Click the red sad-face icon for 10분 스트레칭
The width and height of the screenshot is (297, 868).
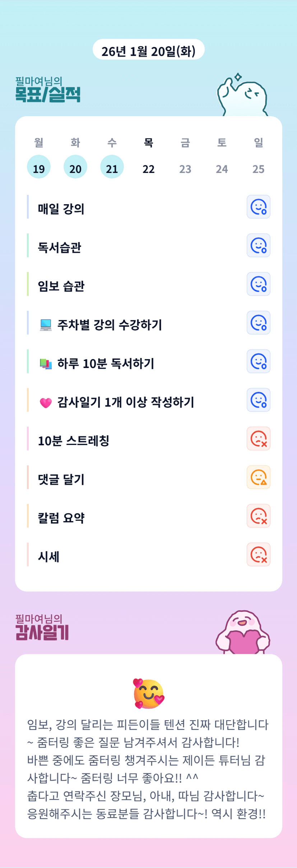[258, 439]
